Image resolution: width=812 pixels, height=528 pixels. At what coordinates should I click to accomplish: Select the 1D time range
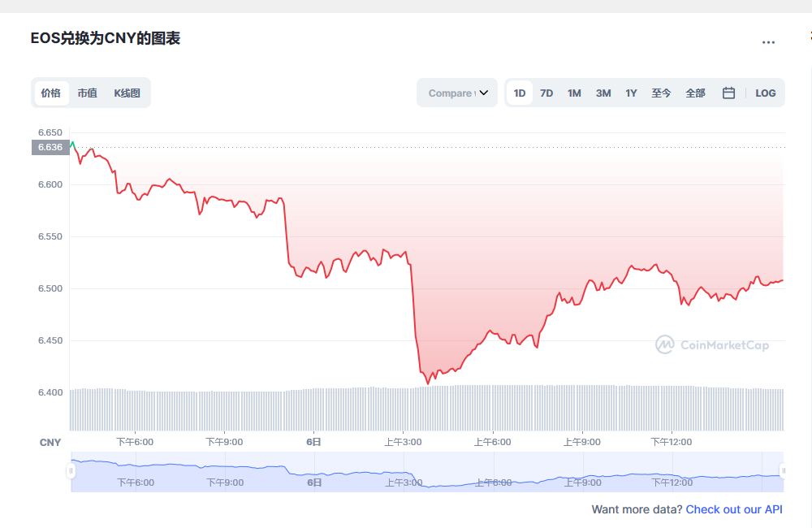[520, 93]
